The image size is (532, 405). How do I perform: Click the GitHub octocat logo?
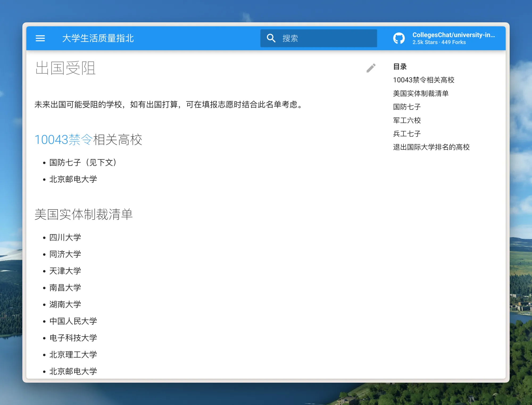click(399, 38)
